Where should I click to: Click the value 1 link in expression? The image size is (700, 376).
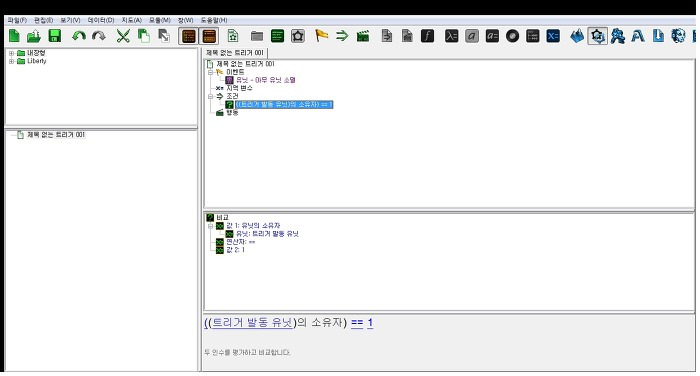[370, 322]
